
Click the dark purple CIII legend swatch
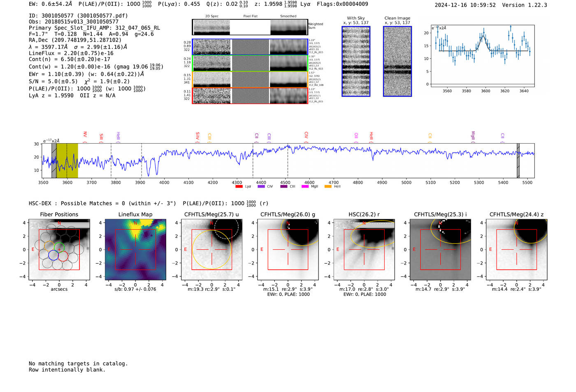pyautogui.click(x=283, y=187)
